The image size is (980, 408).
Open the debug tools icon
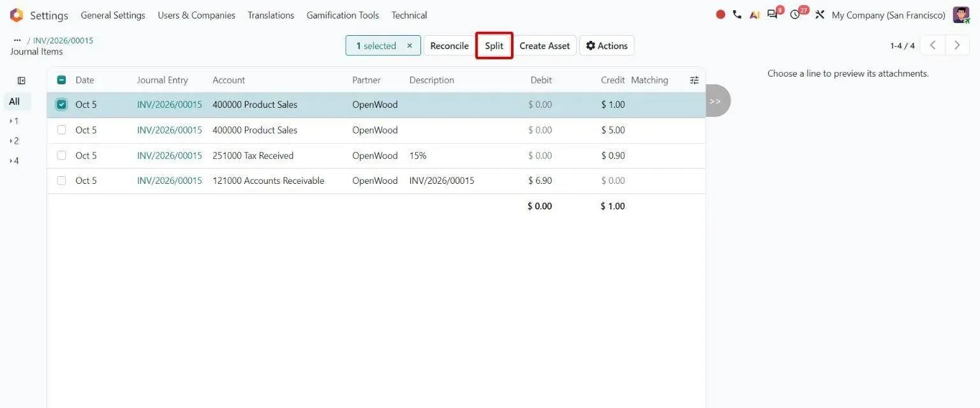coord(820,15)
